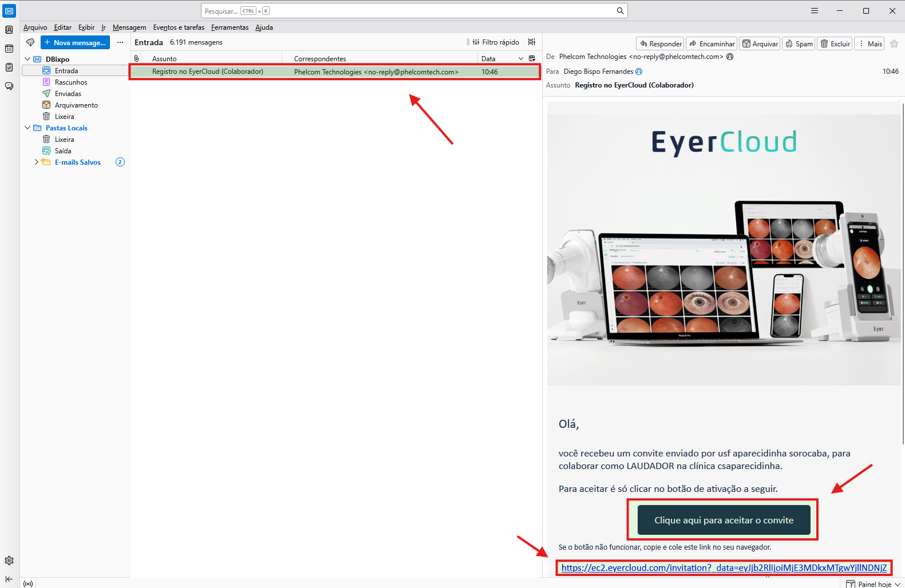Open the Calendar space icon
Viewport: 905px width, 588px height.
click(x=9, y=49)
